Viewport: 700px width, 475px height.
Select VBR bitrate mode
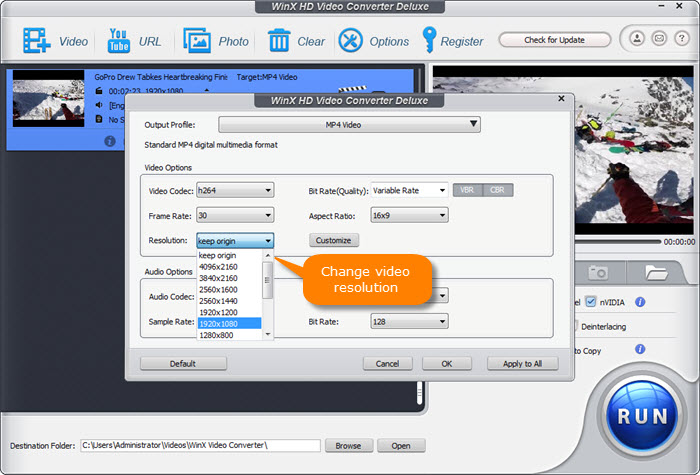click(467, 190)
